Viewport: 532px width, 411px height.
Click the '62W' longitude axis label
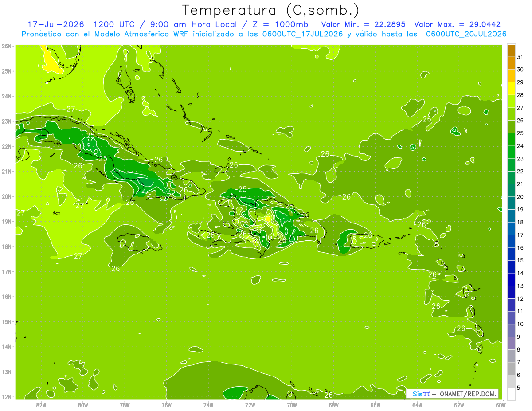pos(459,405)
